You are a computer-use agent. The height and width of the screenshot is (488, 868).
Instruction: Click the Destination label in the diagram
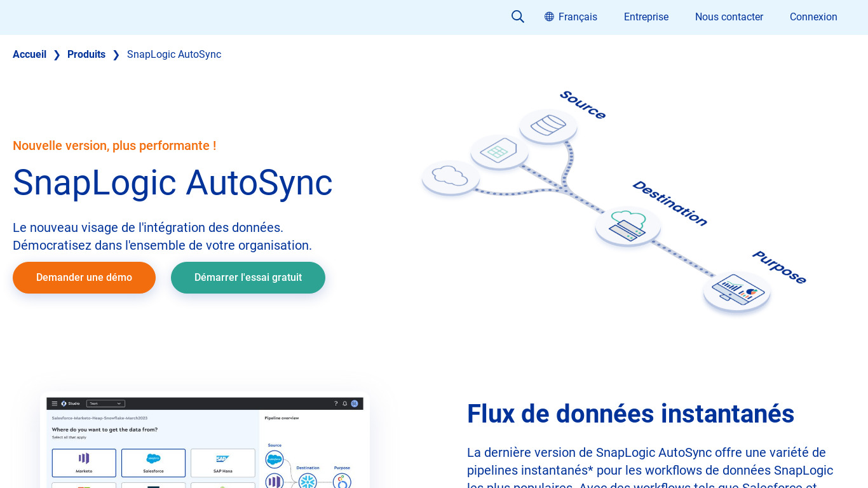pos(670,203)
